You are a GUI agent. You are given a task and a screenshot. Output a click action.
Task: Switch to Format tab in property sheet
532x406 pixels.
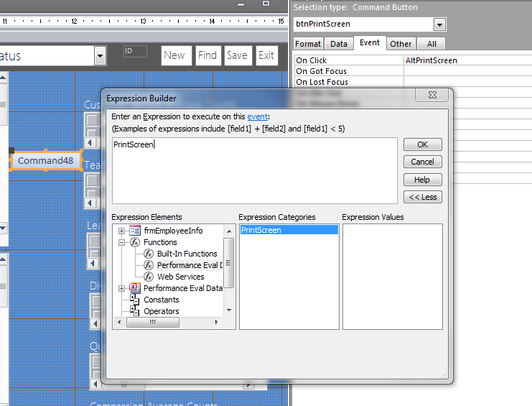pos(308,44)
